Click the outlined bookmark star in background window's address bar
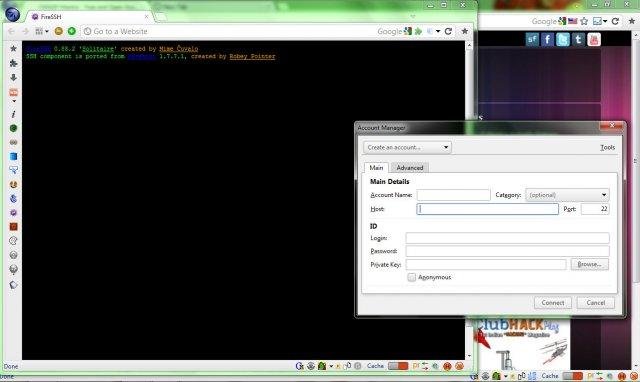The height and width of the screenshot is (382, 640). point(584,21)
